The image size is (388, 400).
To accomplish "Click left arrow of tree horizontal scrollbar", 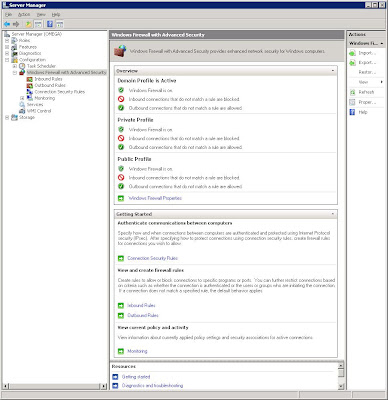I will [5, 386].
